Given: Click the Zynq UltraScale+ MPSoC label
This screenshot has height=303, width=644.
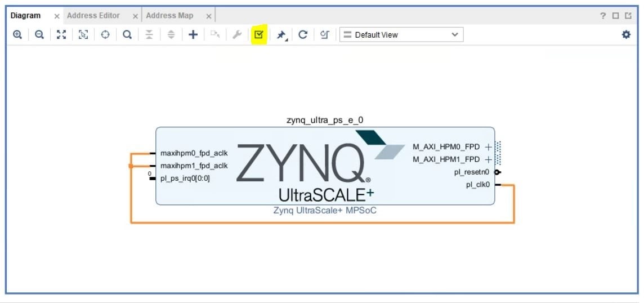Looking at the screenshot, I should coord(325,211).
